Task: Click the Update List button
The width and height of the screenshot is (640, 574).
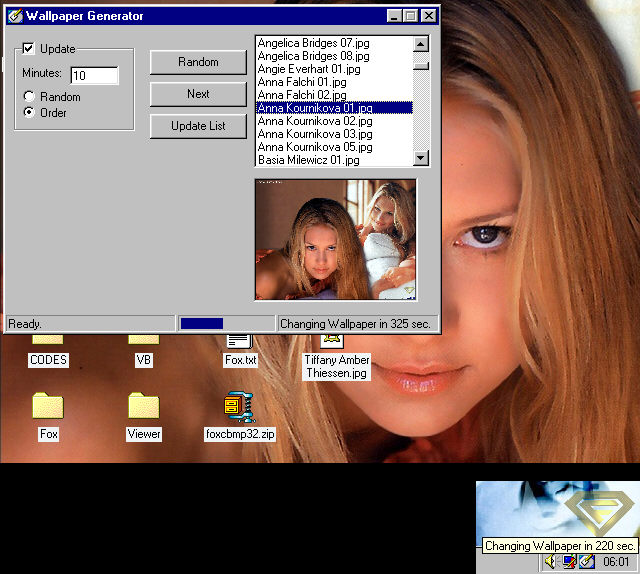Action: [x=198, y=126]
